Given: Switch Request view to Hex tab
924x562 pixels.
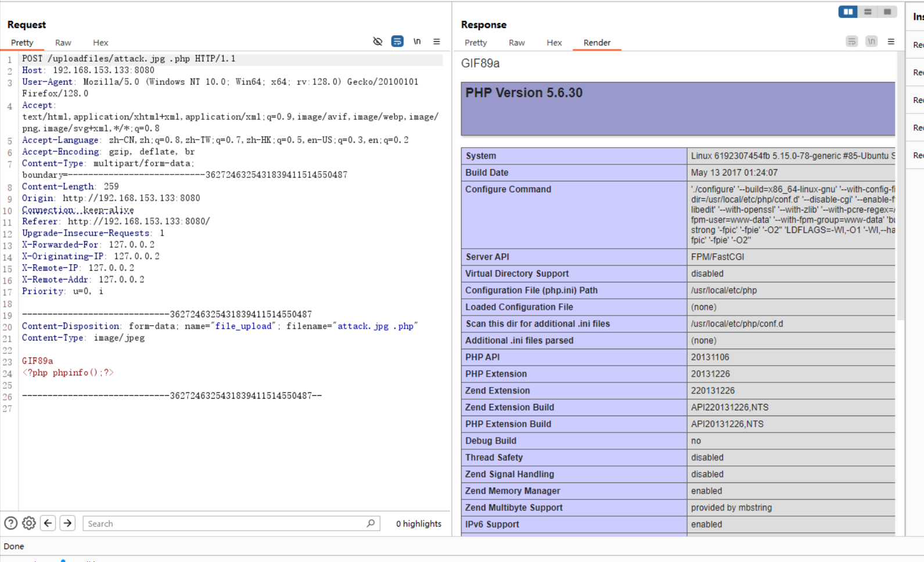Looking at the screenshot, I should point(100,42).
